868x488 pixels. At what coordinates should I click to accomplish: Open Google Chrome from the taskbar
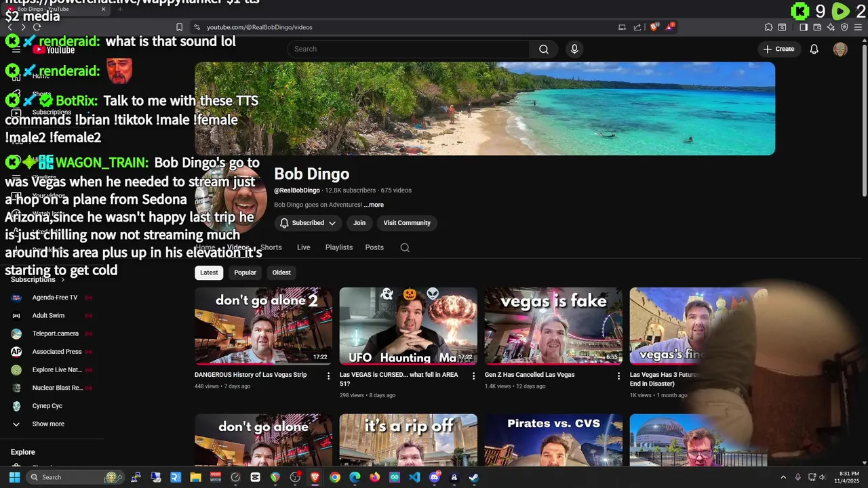pos(335,477)
